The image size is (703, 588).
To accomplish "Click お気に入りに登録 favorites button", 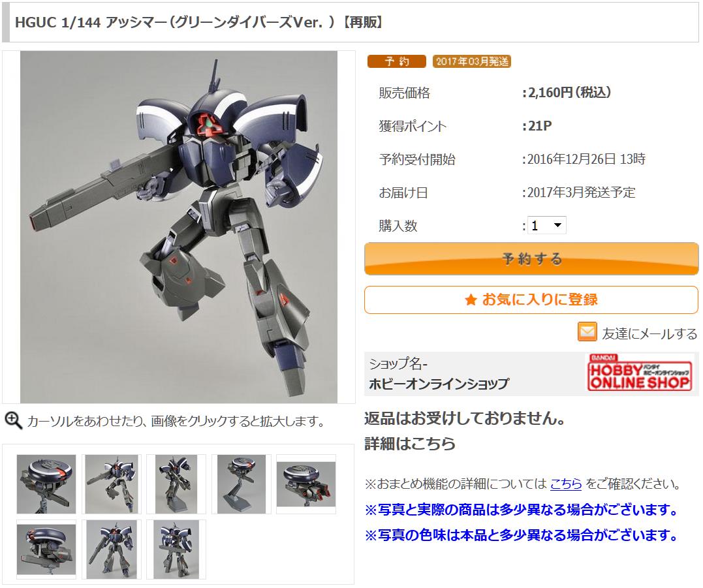I will tap(531, 300).
